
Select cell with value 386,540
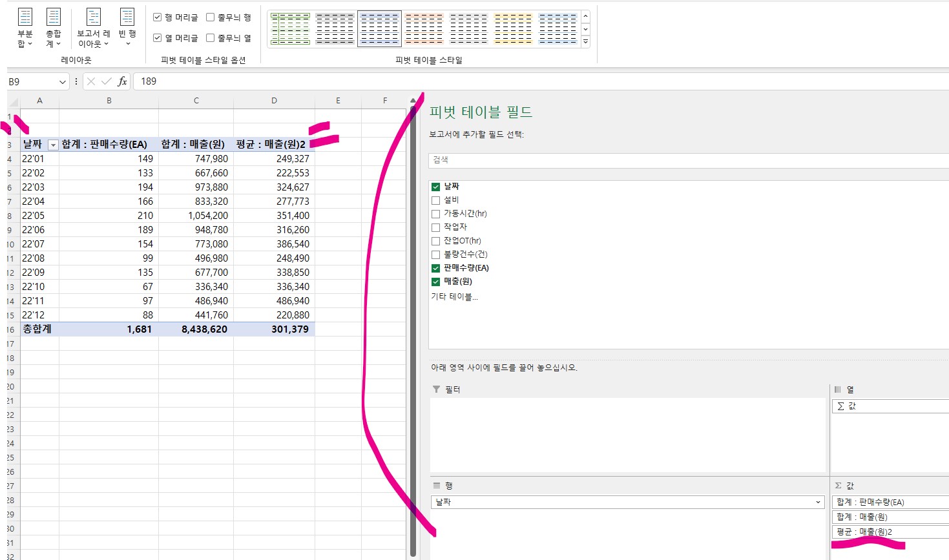(x=275, y=244)
